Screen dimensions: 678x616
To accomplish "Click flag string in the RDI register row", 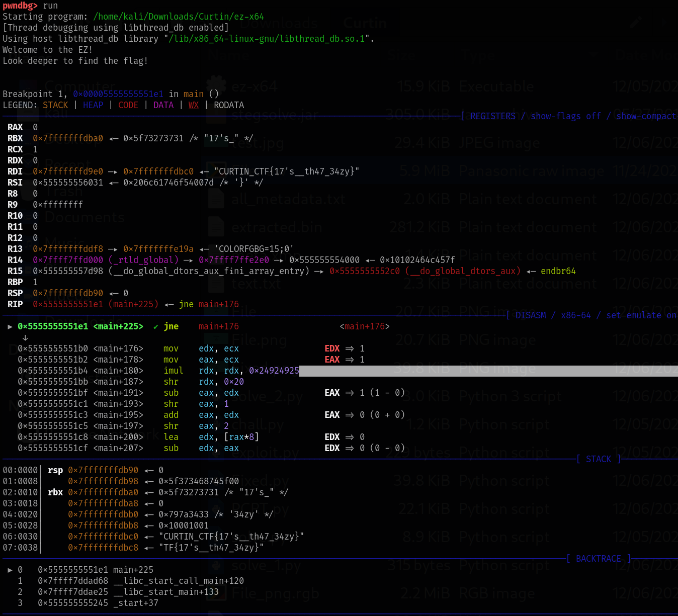I will click(x=287, y=171).
